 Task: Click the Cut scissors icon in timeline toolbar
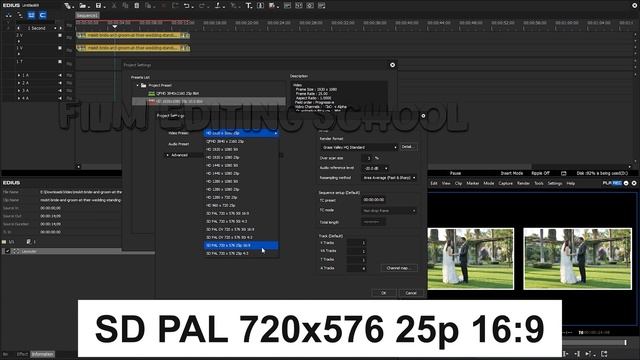[x=114, y=6]
